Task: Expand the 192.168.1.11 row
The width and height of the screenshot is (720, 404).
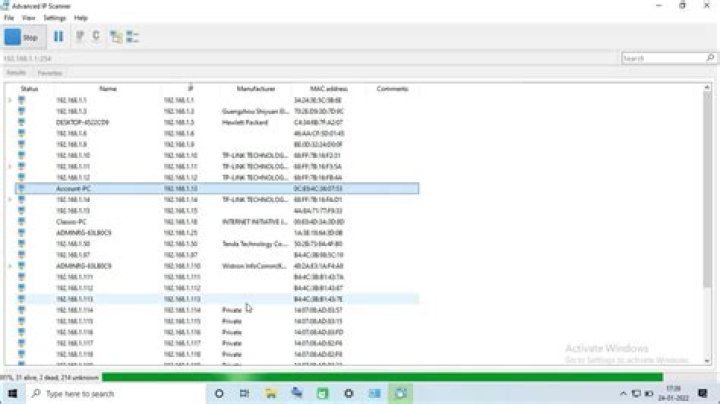Action: pyautogui.click(x=10, y=166)
